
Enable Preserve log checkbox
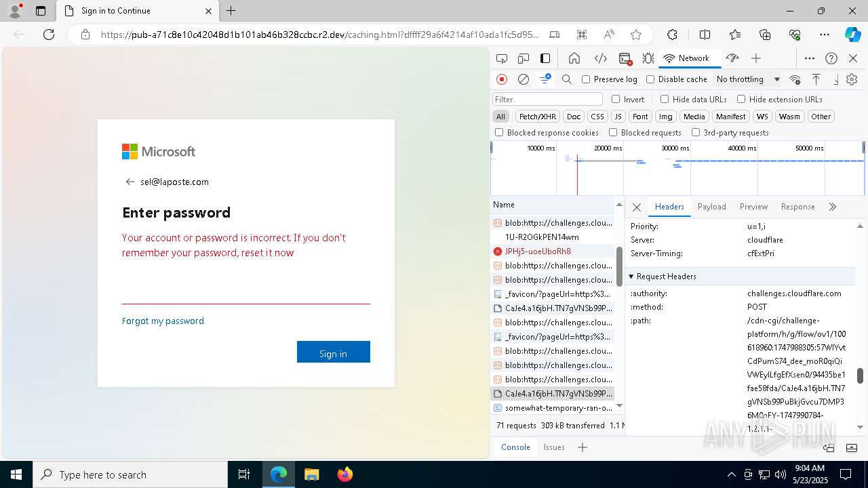[586, 79]
